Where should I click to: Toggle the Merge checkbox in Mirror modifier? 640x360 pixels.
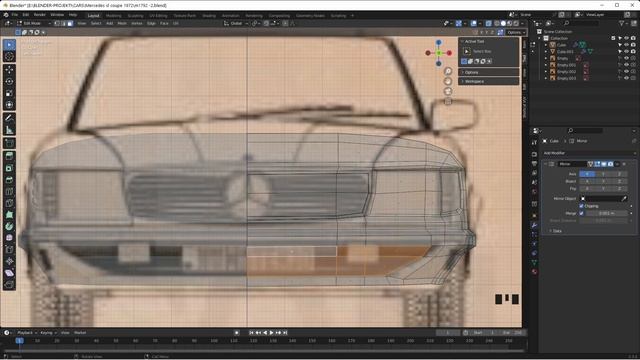[x=582, y=213]
